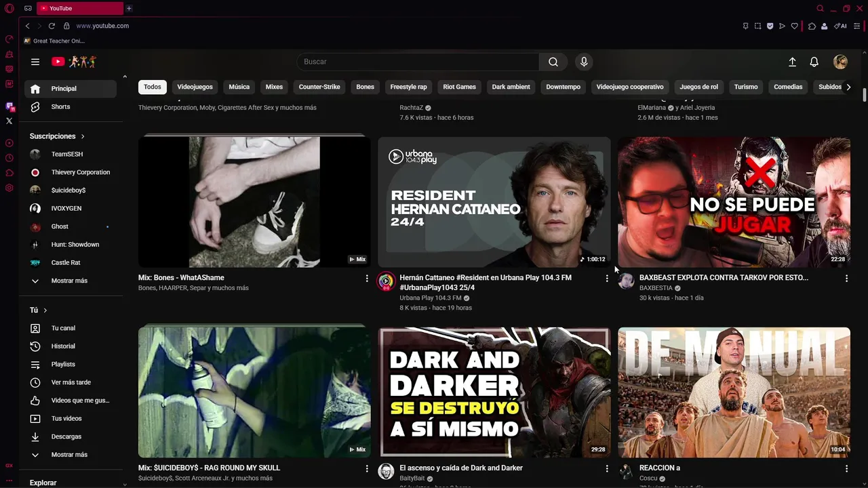Open Ver más tarde playlist
Viewport: 868px width, 488px height.
coord(71,382)
